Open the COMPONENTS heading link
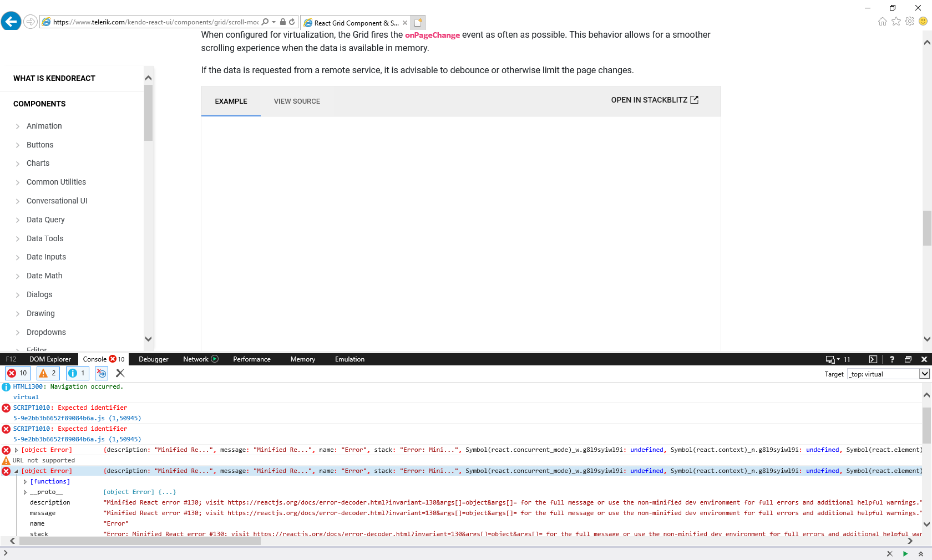 click(x=39, y=104)
